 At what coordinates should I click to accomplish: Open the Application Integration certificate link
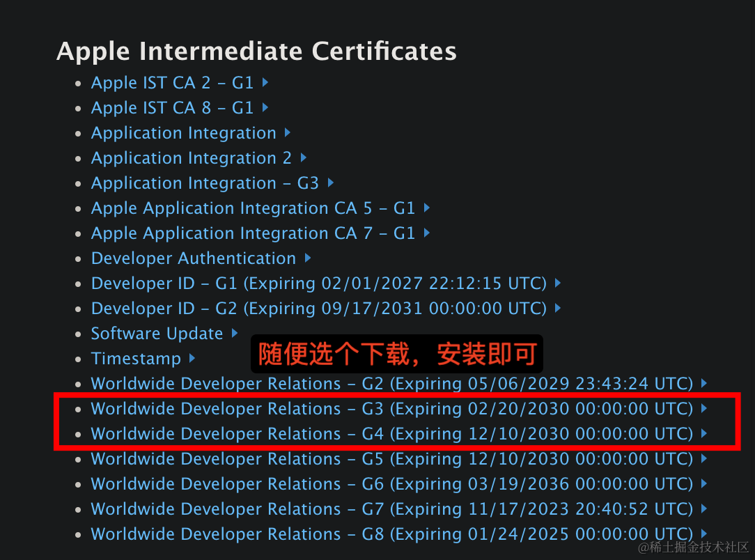click(183, 133)
